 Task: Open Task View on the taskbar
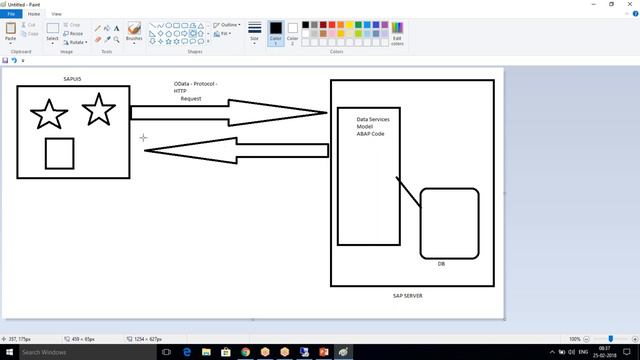(x=166, y=352)
